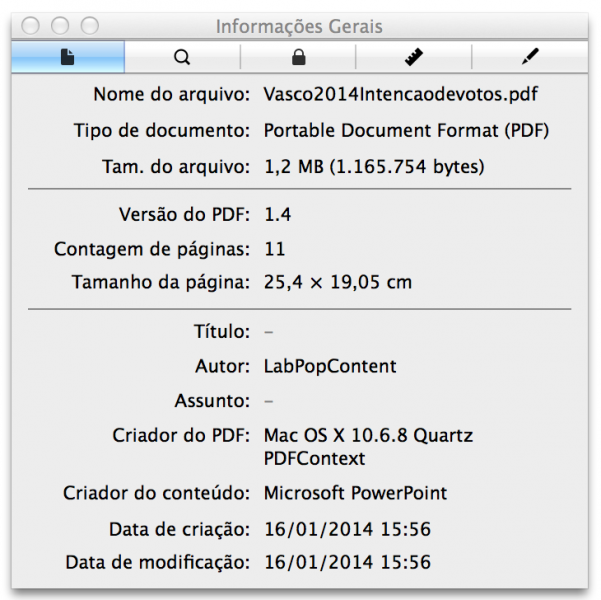Image resolution: width=601 pixels, height=600 pixels.
Task: Click the Portable Document Format (PDF) text
Action: tap(406, 131)
